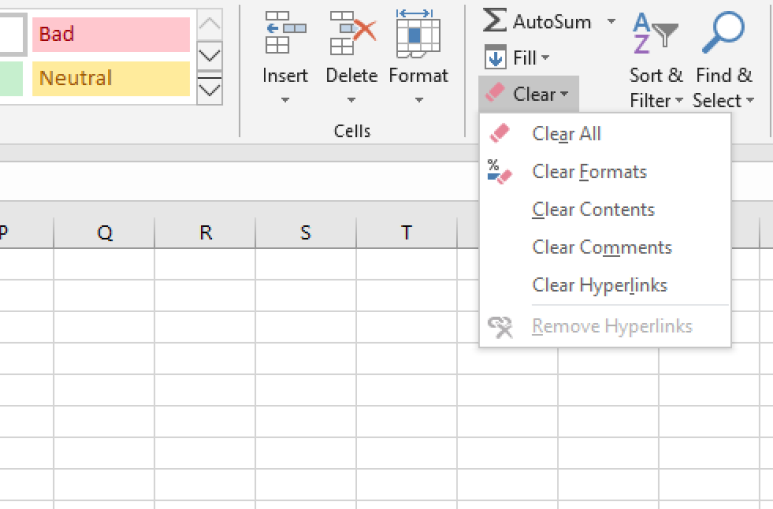
Task: Click the Delete cells icon
Action: click(x=352, y=33)
